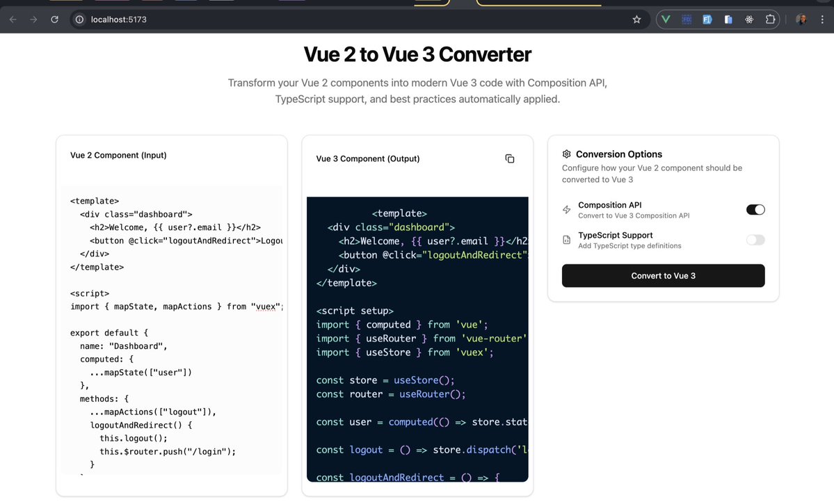This screenshot has width=834, height=504.
Task: Click "import { computed } from 'vue';" line
Action: [402, 325]
